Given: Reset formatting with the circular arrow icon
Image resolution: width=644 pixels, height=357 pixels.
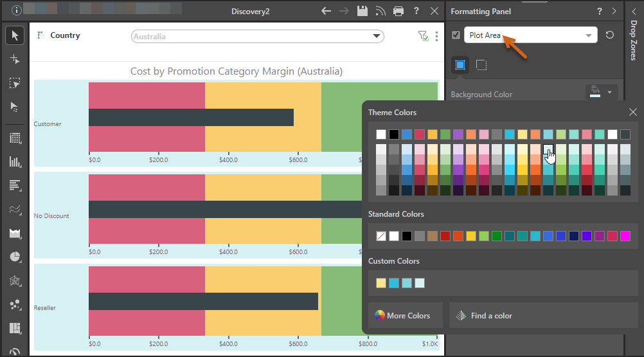Looking at the screenshot, I should (610, 35).
